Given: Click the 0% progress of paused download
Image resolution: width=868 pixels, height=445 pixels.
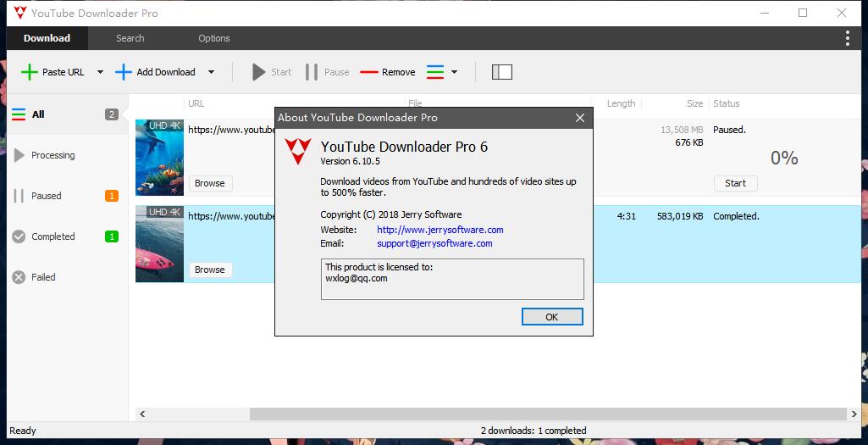Looking at the screenshot, I should click(784, 158).
